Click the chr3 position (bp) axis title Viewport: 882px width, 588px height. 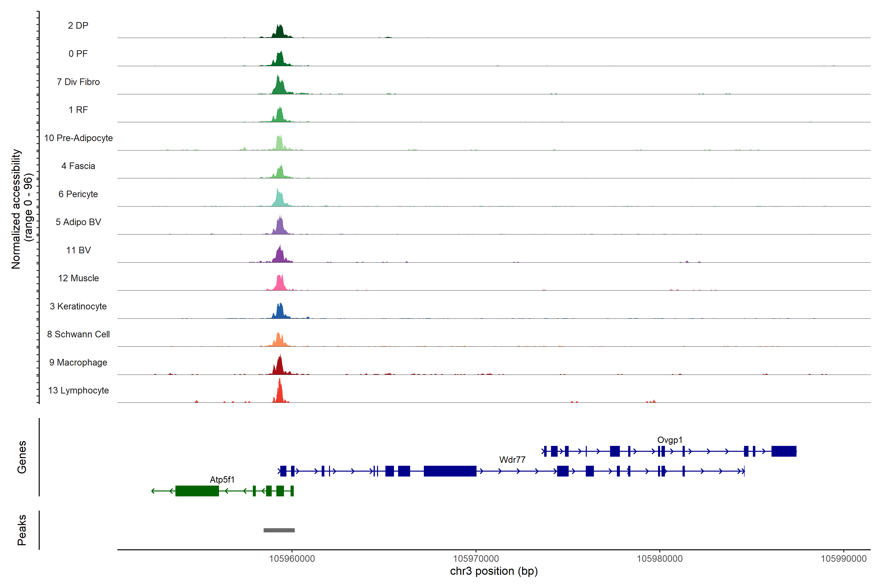pos(493,571)
